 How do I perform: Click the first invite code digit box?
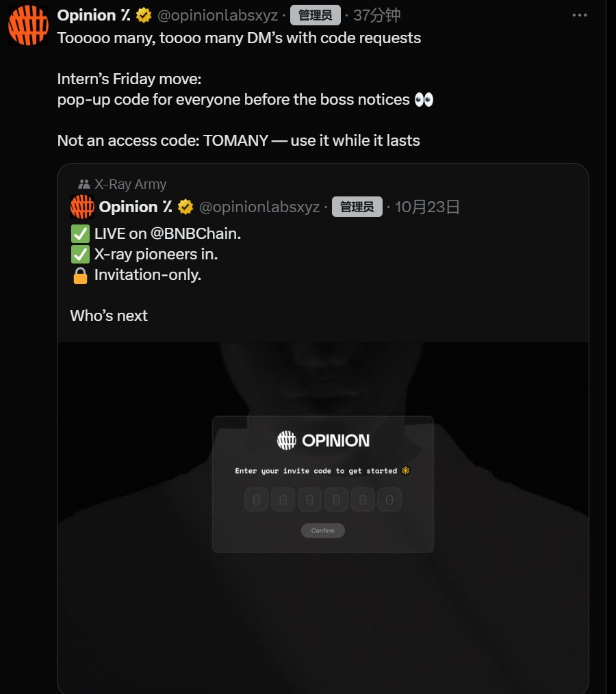[257, 500]
